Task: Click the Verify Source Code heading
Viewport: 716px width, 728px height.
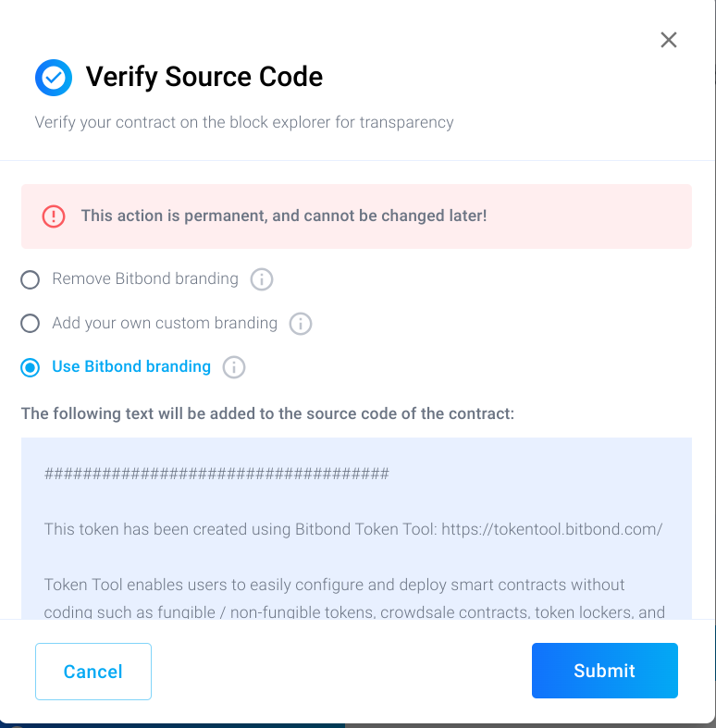Action: (x=204, y=77)
